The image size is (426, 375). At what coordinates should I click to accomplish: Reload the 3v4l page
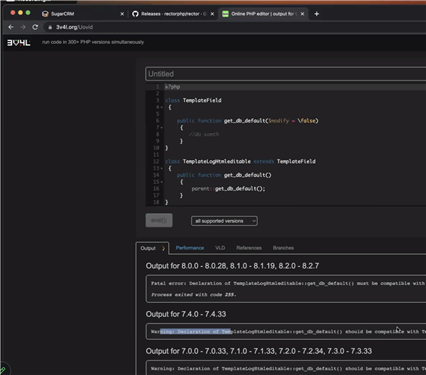(x=35, y=27)
